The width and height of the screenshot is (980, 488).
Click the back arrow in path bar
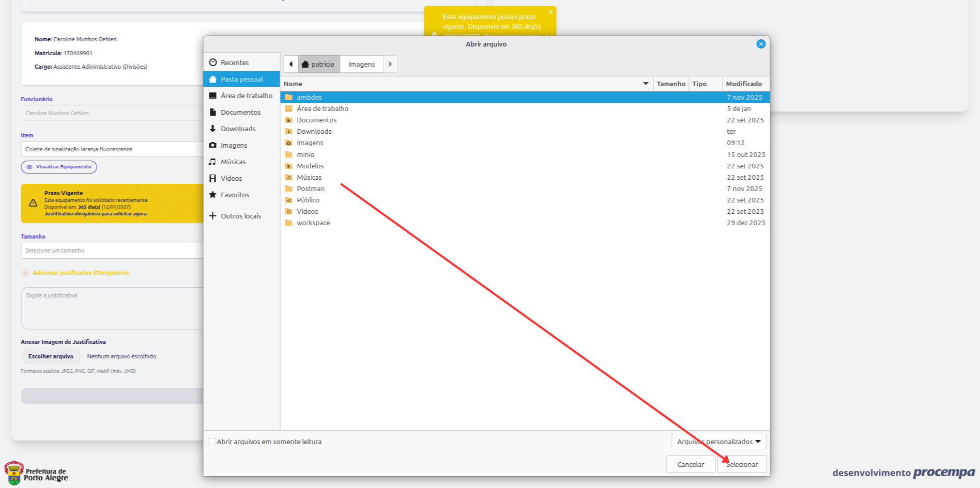tap(291, 64)
